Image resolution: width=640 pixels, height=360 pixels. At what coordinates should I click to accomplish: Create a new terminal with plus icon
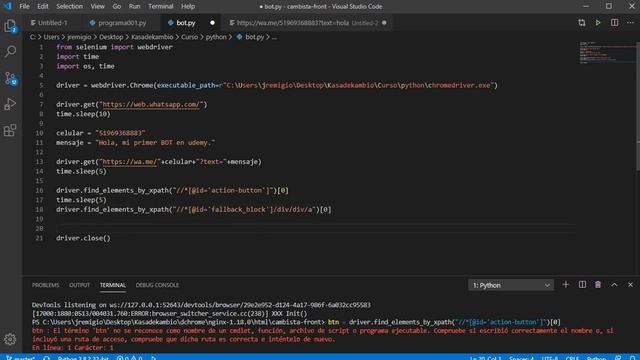click(565, 285)
